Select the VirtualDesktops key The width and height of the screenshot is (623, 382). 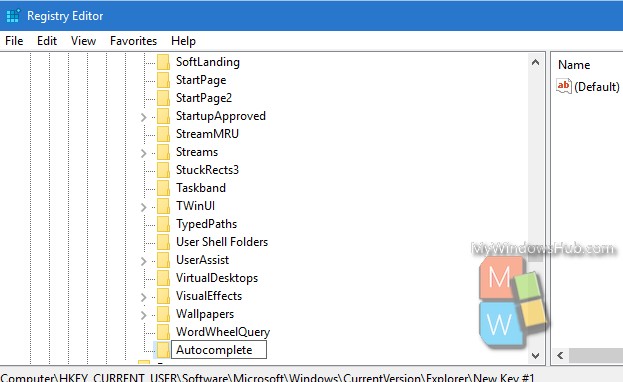tap(217, 278)
